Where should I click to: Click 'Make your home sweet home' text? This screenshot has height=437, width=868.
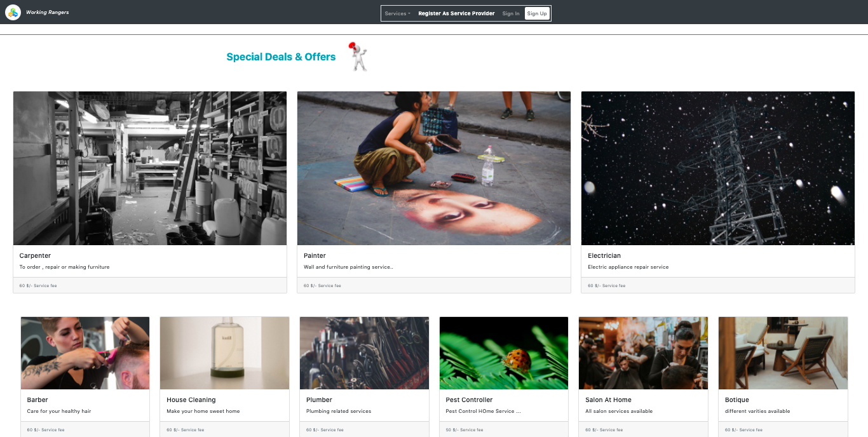203,411
